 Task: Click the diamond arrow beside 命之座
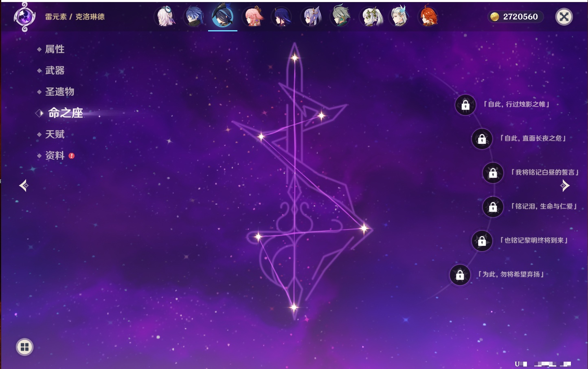click(39, 113)
